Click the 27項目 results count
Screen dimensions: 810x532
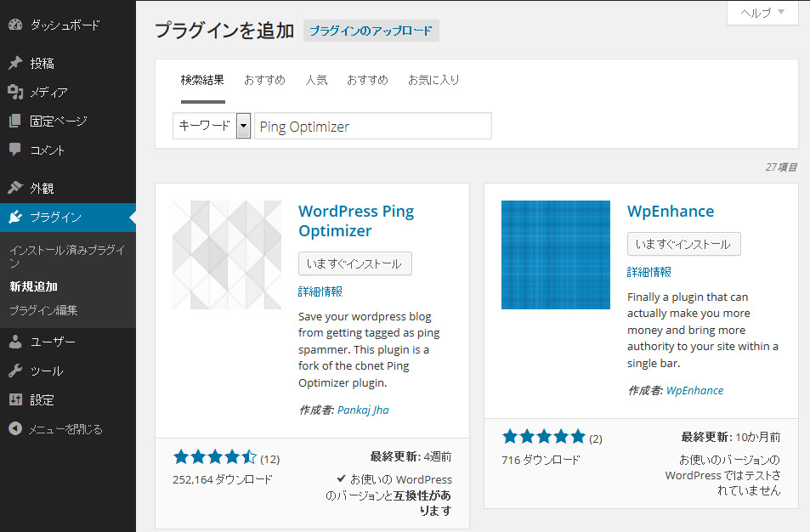tap(781, 167)
